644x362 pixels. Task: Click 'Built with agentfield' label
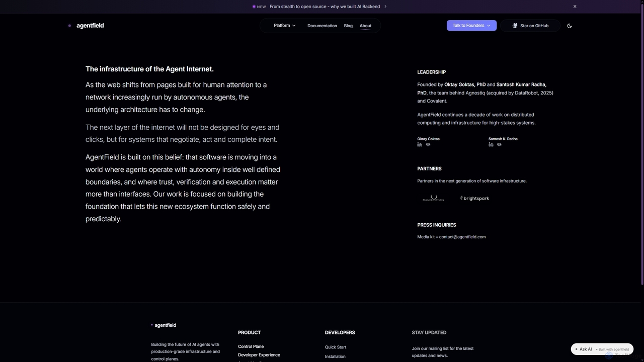pyautogui.click(x=613, y=349)
